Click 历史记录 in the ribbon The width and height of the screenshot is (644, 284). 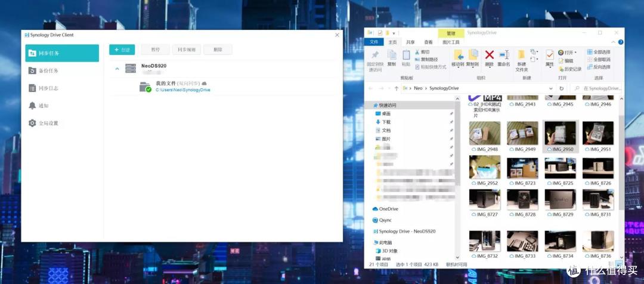(570, 69)
